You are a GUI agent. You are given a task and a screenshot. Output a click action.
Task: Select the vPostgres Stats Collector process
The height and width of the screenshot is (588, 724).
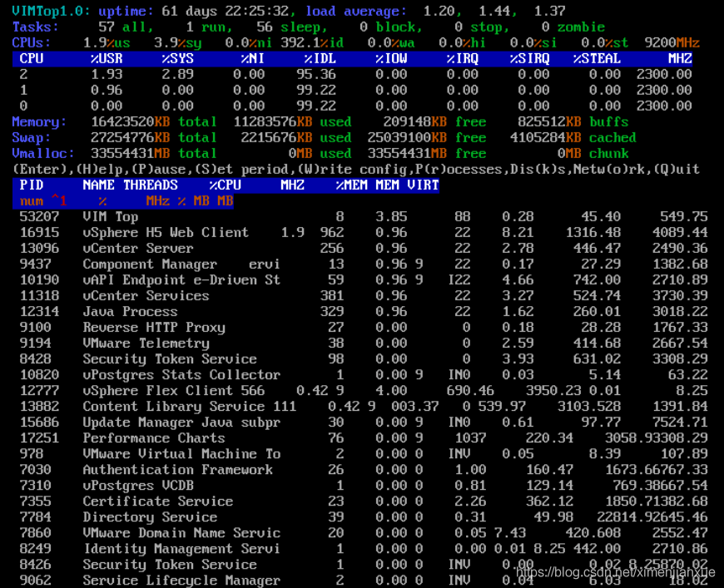181,375
